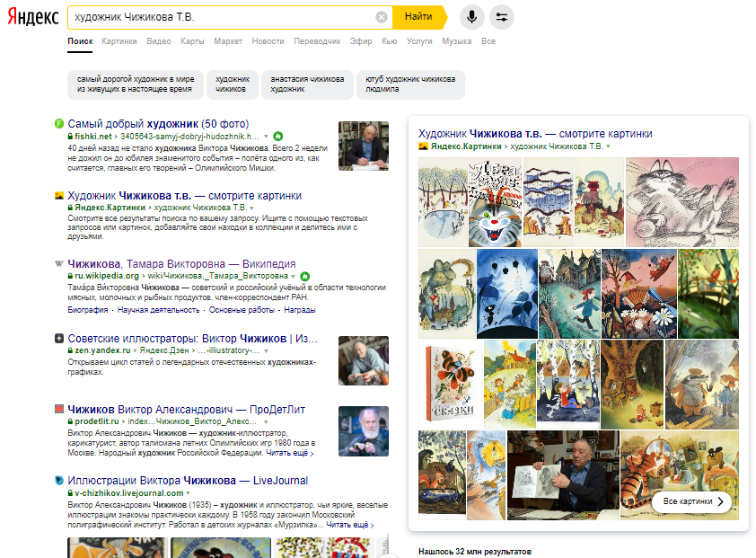Click the Яндекс.Картинки icon in the right panel
This screenshot has width=756, height=558.
pyautogui.click(x=423, y=146)
